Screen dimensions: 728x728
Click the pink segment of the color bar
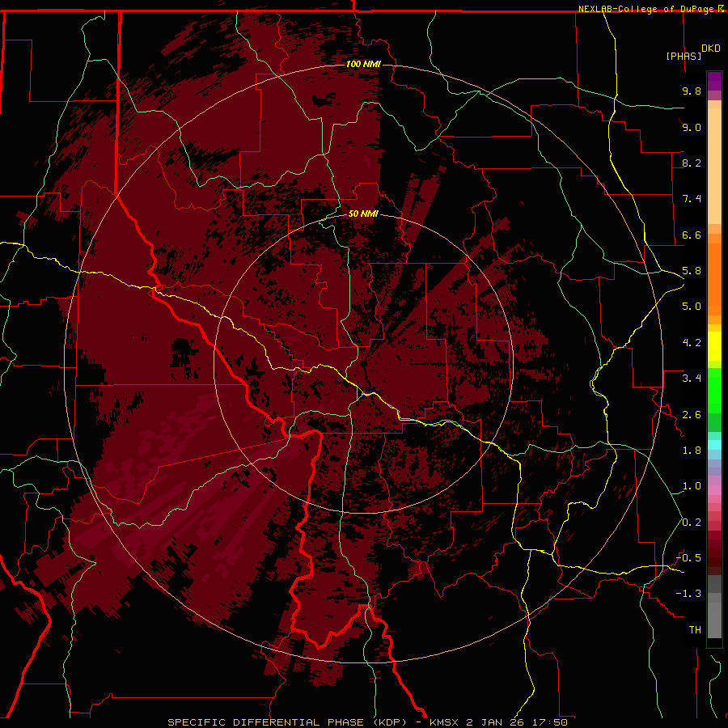pos(714,490)
